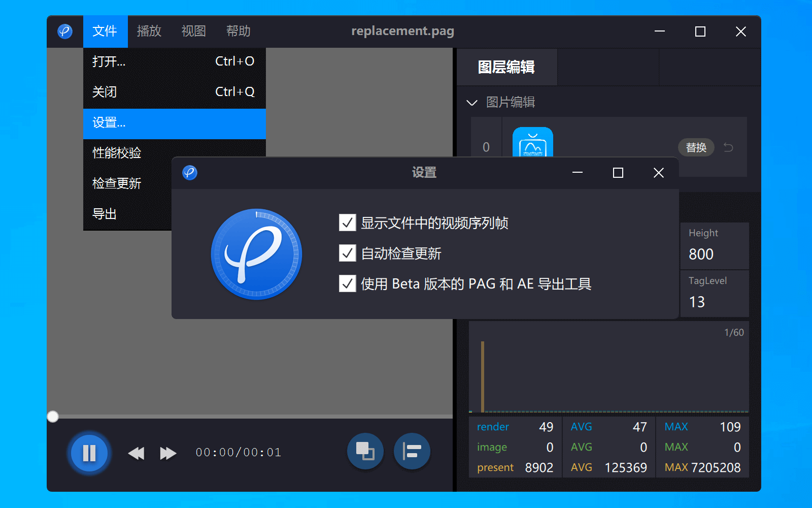
Task: Choose 性能校验 from the file menu
Action: pyautogui.click(x=116, y=152)
